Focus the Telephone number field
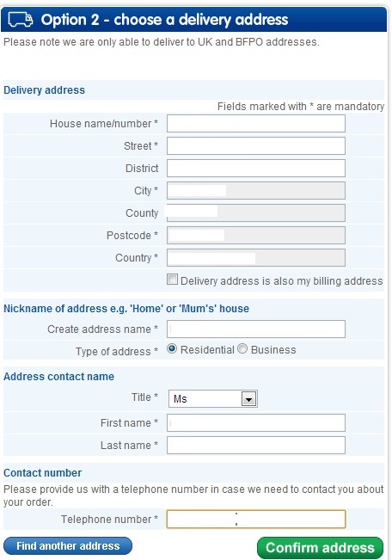Viewport: 392px width, 560px height. (x=256, y=519)
